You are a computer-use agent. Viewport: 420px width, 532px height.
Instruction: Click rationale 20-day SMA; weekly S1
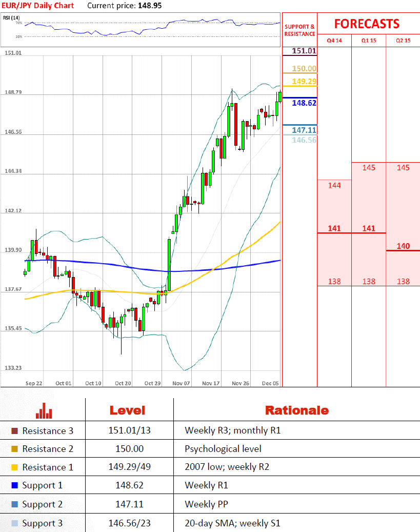pyautogui.click(x=233, y=523)
